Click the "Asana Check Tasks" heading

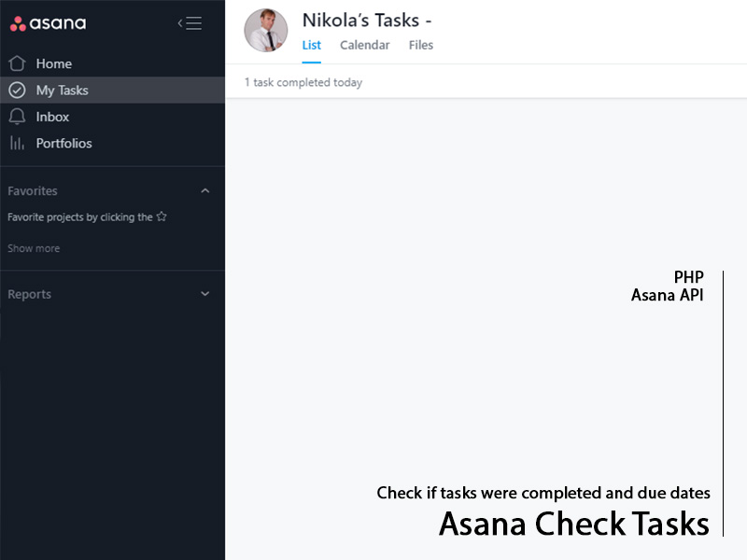coord(574,524)
